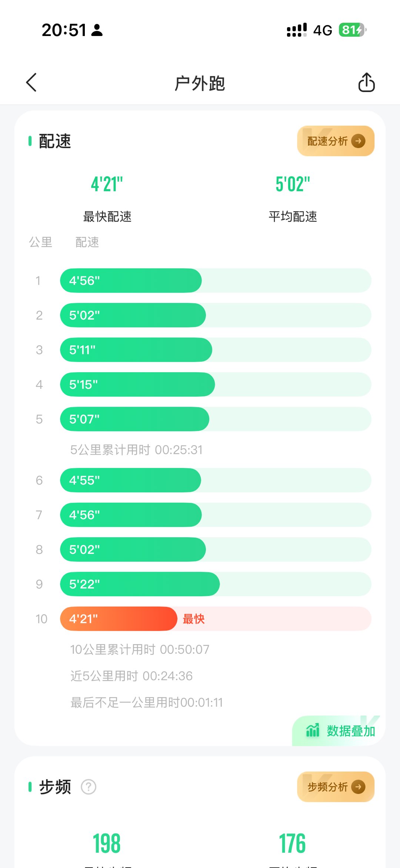
Task: Tap the arrow icon in 步频分析 button
Action: click(x=358, y=786)
